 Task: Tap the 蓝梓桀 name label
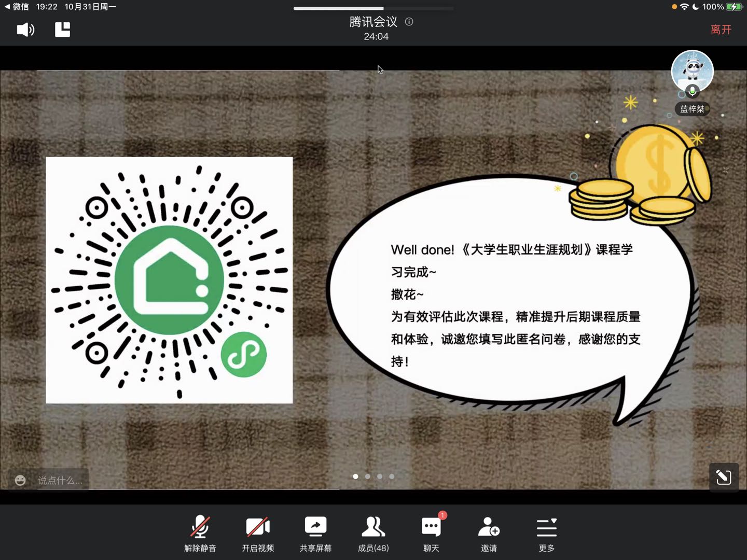click(x=692, y=109)
